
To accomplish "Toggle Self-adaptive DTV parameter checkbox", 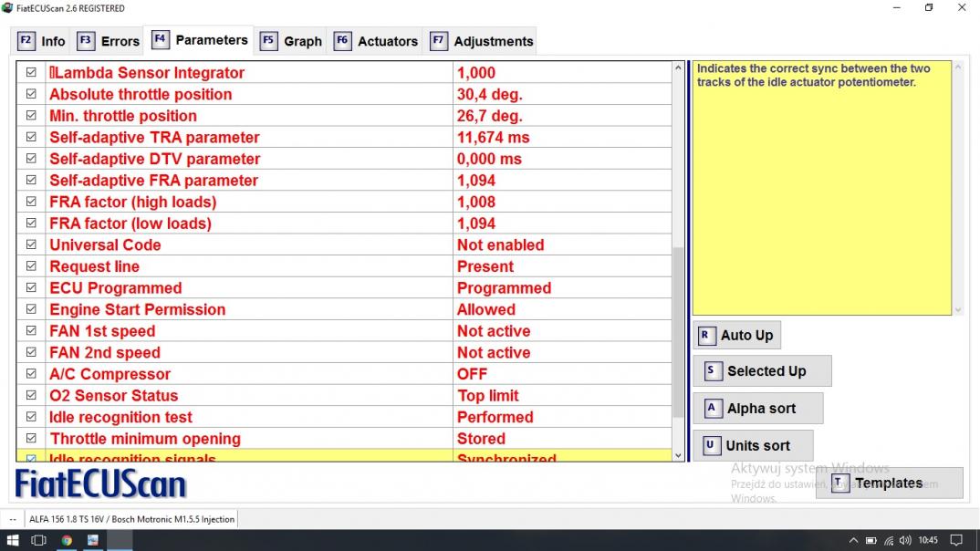I will [31, 159].
